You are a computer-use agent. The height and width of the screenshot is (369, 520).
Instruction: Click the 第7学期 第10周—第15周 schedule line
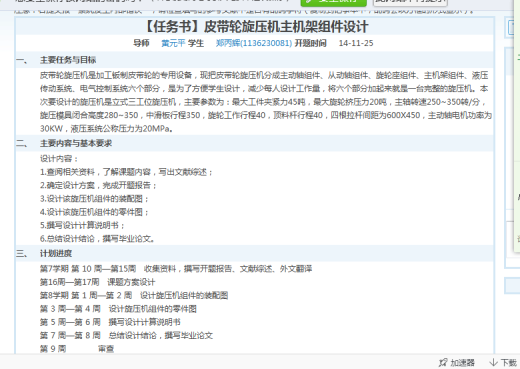pyautogui.click(x=176, y=269)
